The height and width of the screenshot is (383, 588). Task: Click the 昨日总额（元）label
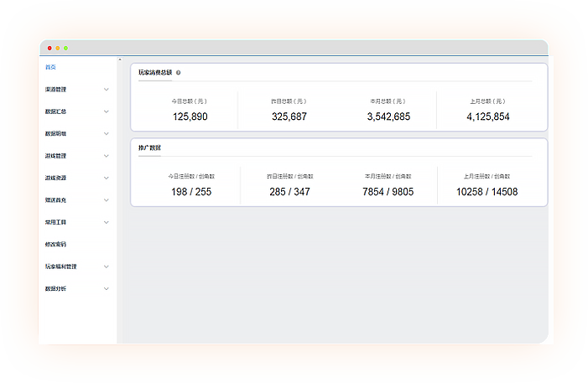point(289,101)
